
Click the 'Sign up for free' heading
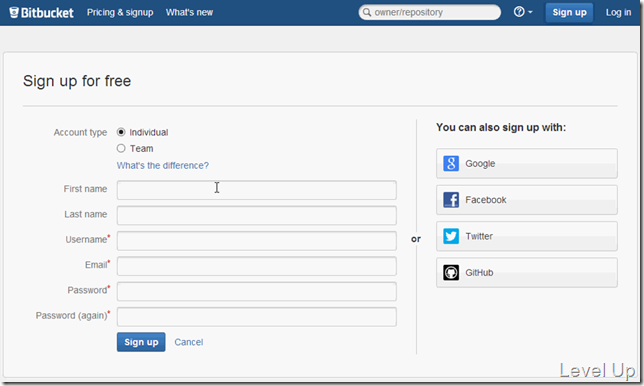point(77,81)
